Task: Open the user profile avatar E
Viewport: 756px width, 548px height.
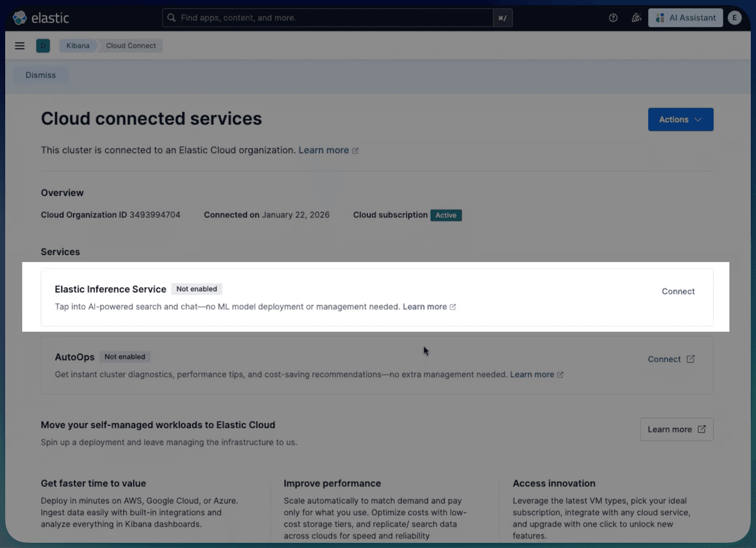Action: (735, 17)
